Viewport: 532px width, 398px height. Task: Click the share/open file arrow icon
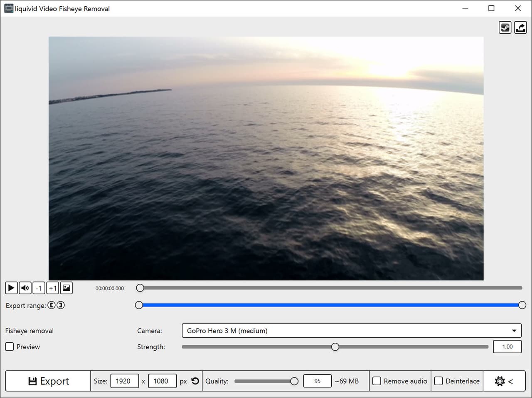tap(520, 27)
